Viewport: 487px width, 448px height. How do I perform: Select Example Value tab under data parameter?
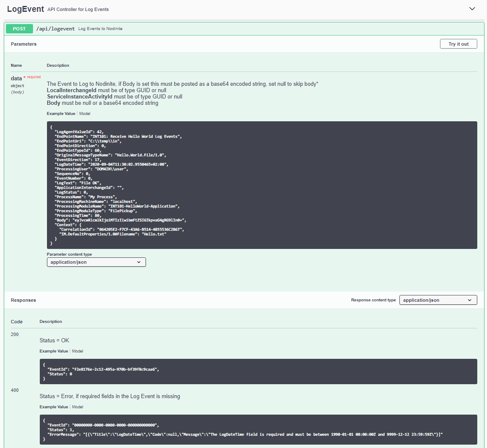(61, 114)
